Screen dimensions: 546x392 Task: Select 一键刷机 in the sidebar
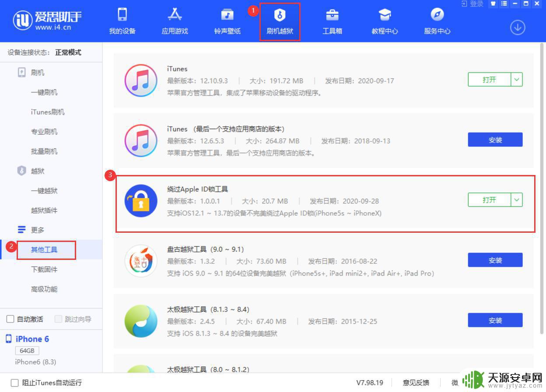(x=44, y=92)
